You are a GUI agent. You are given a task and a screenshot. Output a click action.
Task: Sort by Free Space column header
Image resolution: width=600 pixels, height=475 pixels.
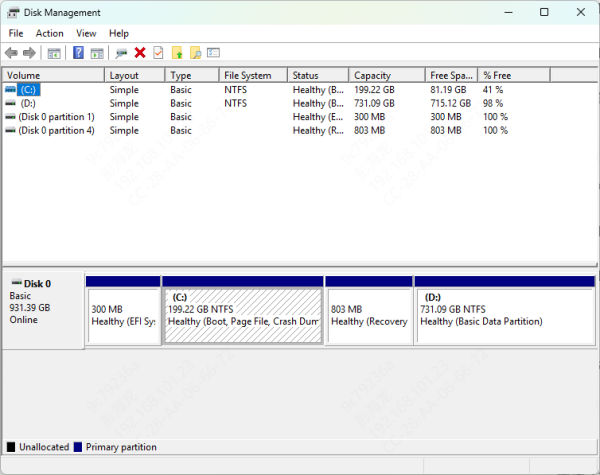click(452, 75)
